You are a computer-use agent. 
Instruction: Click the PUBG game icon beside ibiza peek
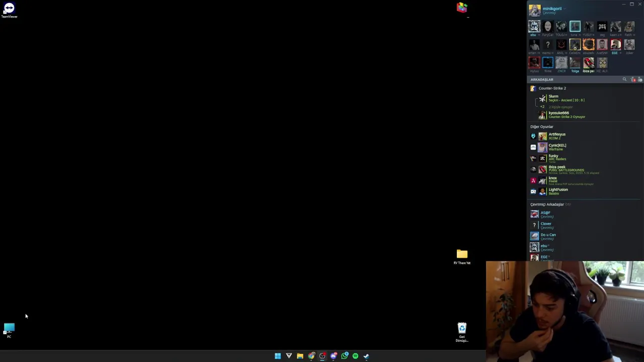(533, 169)
